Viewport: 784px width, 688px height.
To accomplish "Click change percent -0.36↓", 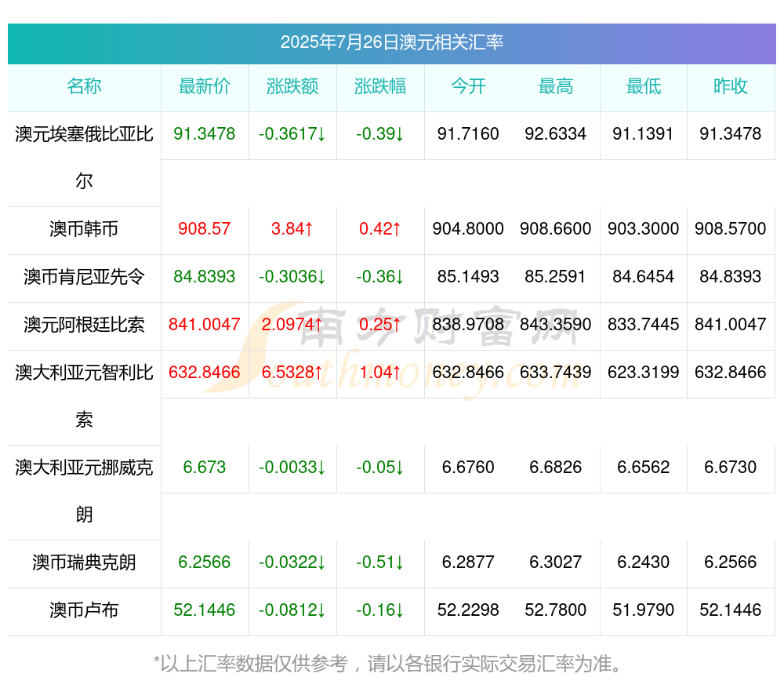I will (x=380, y=276).
